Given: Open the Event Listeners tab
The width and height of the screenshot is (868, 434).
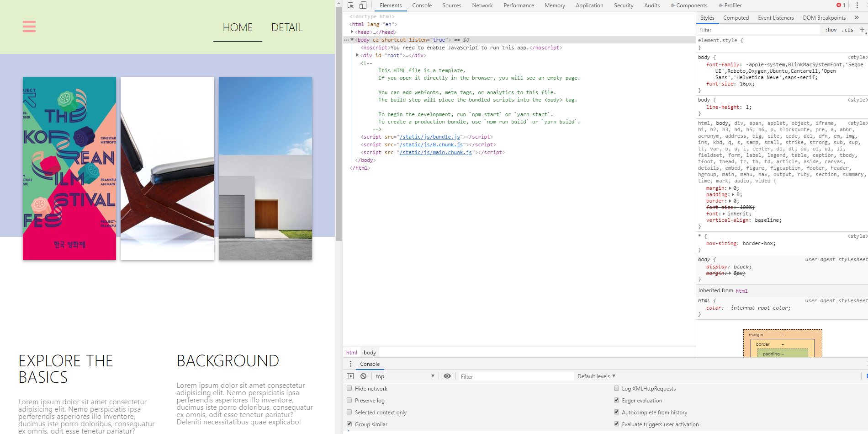Looking at the screenshot, I should click(776, 18).
